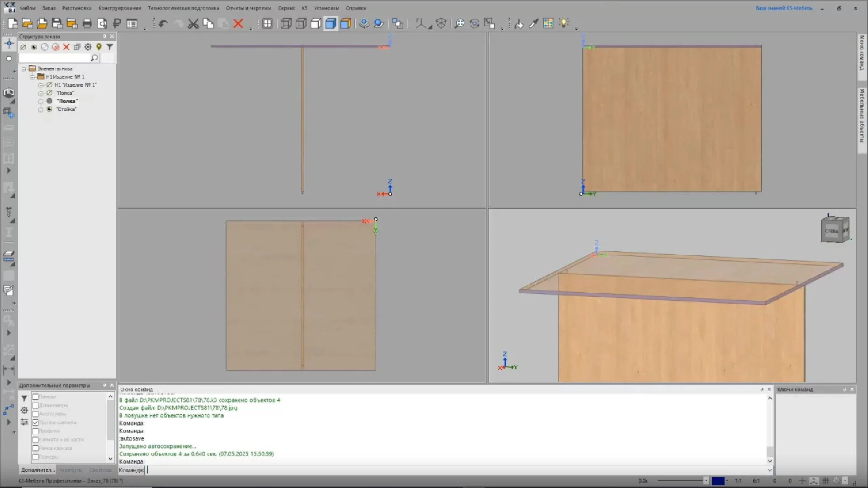Screen dimensions: 868x488
Task: Expand the bold "Полка" tree node
Action: click(41, 101)
